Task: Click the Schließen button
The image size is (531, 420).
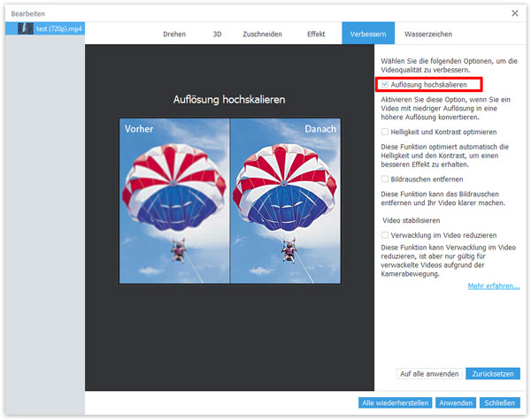Action: pos(499,402)
